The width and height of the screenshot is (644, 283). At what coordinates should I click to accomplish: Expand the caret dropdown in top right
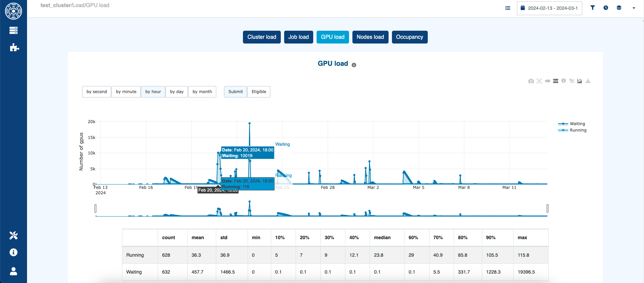pos(634,8)
